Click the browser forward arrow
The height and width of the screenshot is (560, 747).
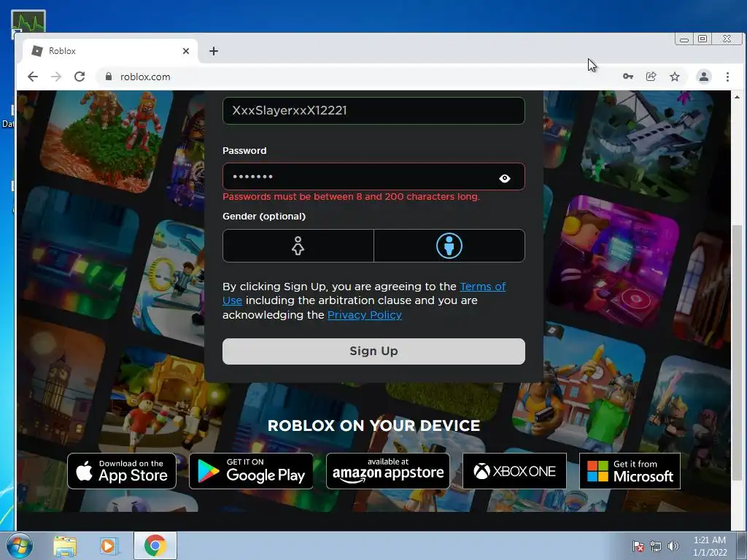[56, 77]
